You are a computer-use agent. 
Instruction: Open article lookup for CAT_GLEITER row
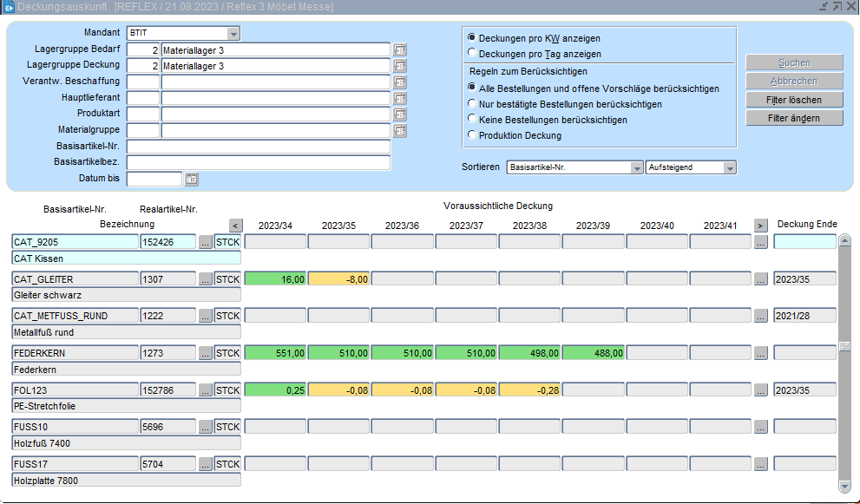[206, 279]
